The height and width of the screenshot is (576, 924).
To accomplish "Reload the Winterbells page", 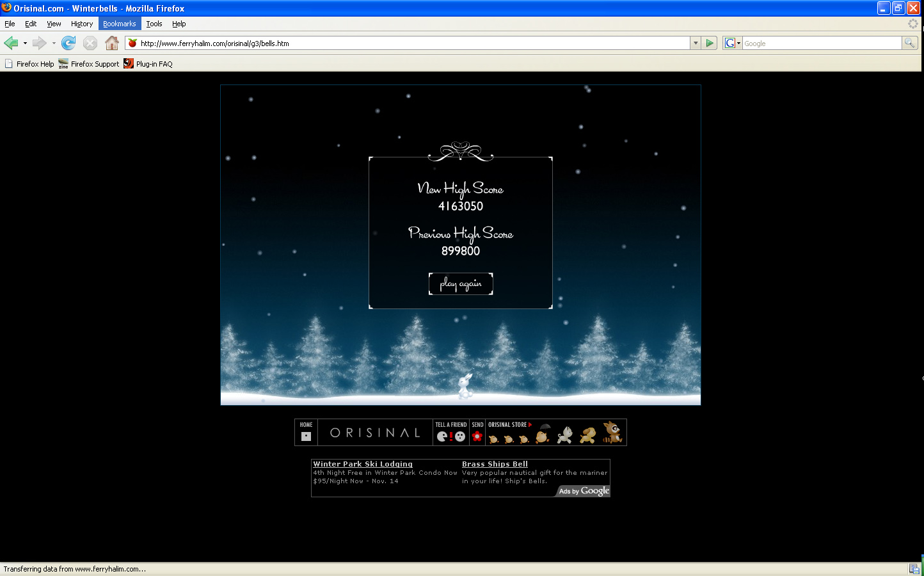I will 68,43.
